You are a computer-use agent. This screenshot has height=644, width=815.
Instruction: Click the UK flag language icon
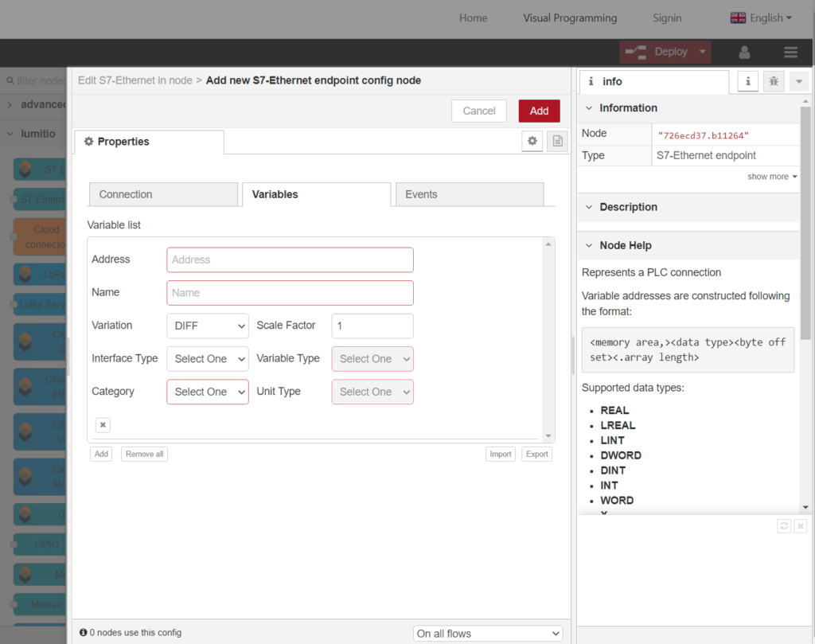pyautogui.click(x=738, y=18)
